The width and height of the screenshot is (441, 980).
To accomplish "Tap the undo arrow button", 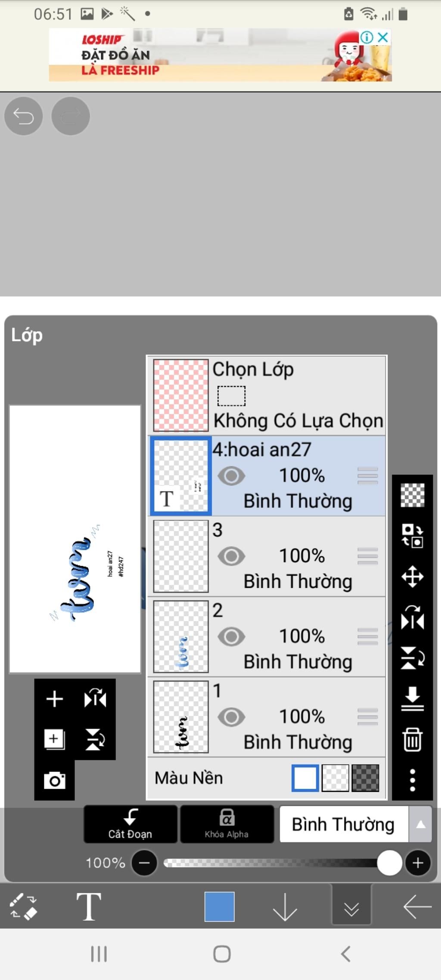I will pyautogui.click(x=23, y=116).
